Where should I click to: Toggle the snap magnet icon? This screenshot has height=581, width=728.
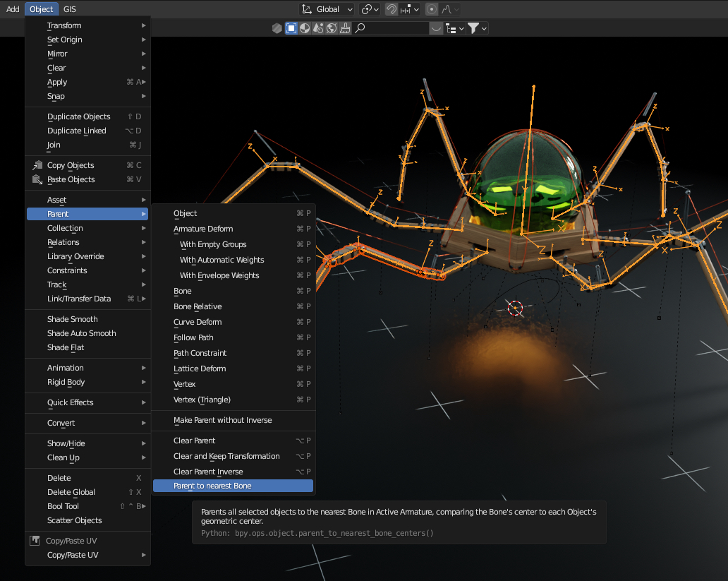(392, 9)
